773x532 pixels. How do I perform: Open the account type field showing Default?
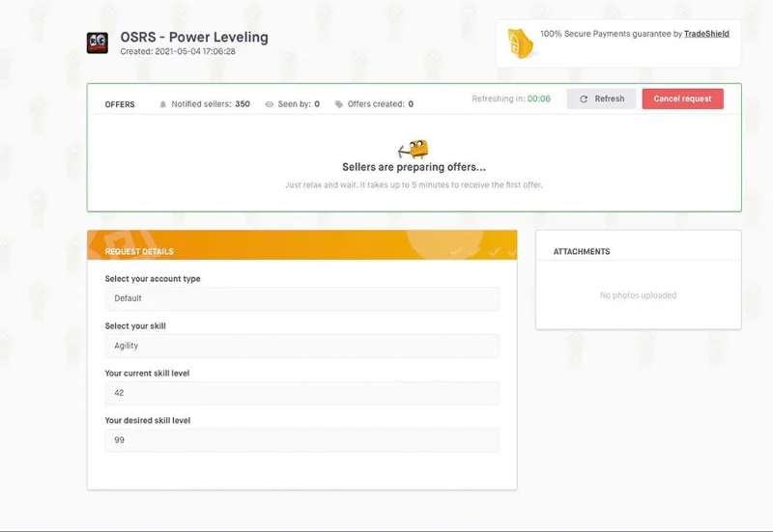click(302, 298)
